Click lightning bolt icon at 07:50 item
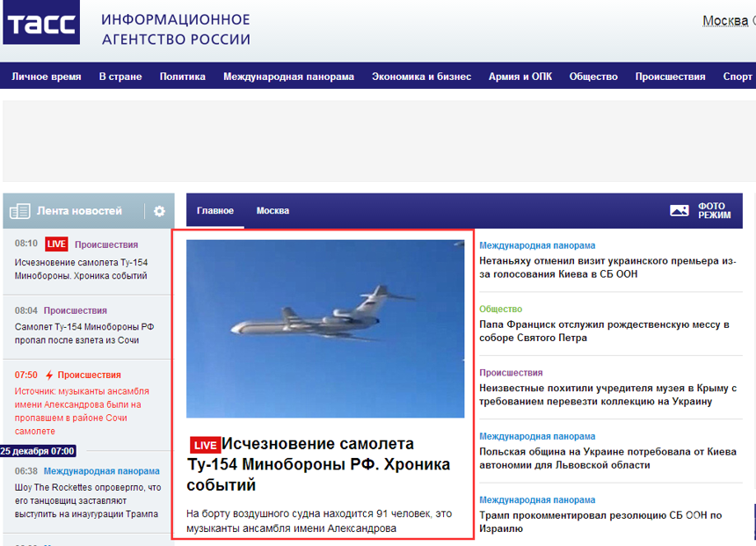This screenshot has height=546, width=756. point(49,375)
